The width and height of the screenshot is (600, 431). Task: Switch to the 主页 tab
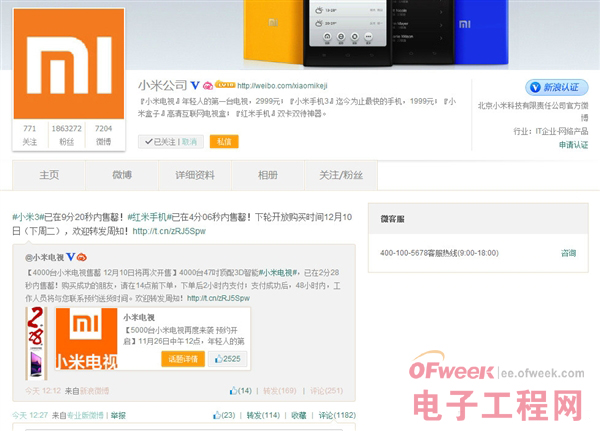[49, 175]
